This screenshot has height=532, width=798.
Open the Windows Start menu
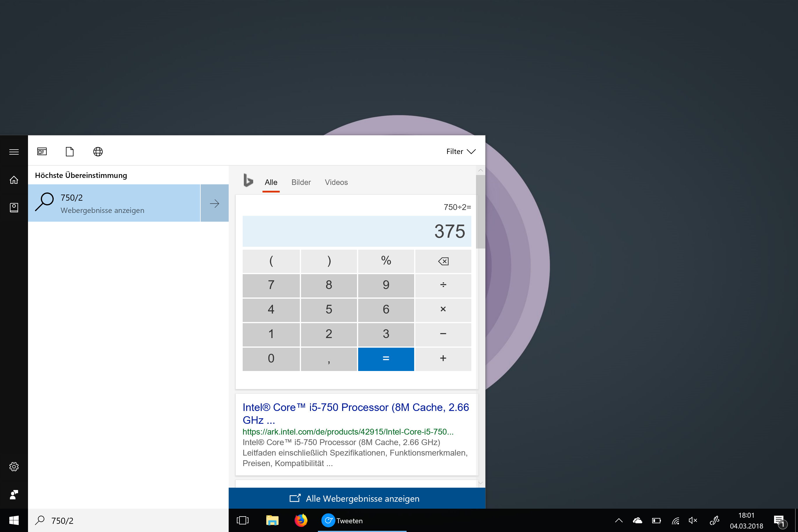point(14,520)
